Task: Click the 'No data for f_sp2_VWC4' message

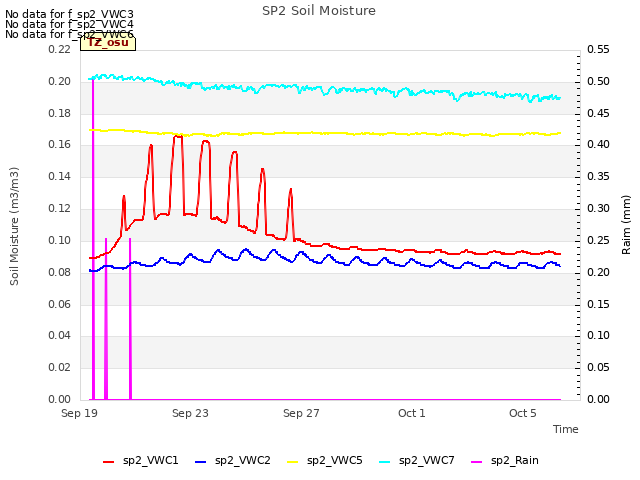Action: click(69, 24)
